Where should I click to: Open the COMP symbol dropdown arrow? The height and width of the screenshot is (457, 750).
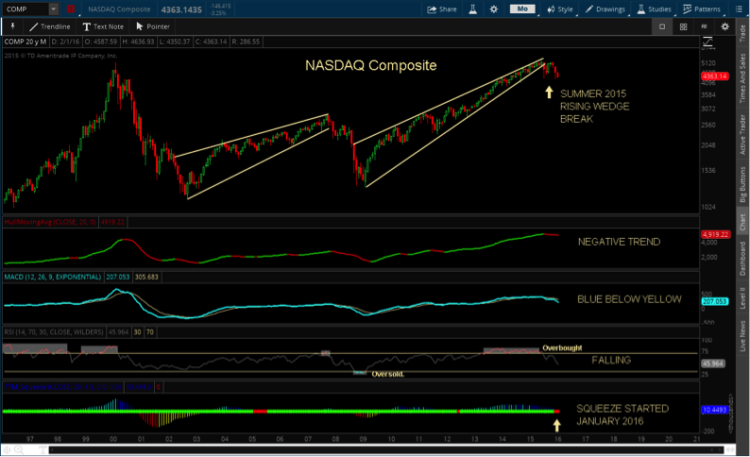tap(54, 9)
